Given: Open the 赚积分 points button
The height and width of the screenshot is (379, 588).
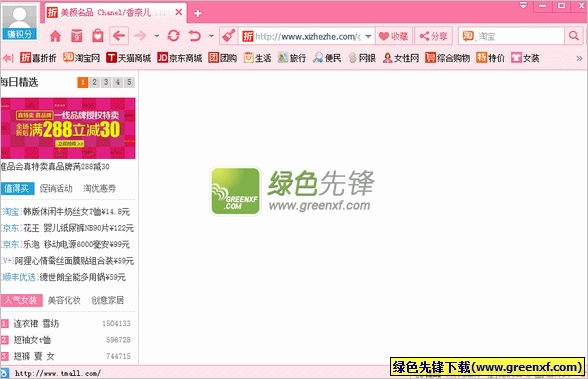Looking at the screenshot, I should [19, 34].
